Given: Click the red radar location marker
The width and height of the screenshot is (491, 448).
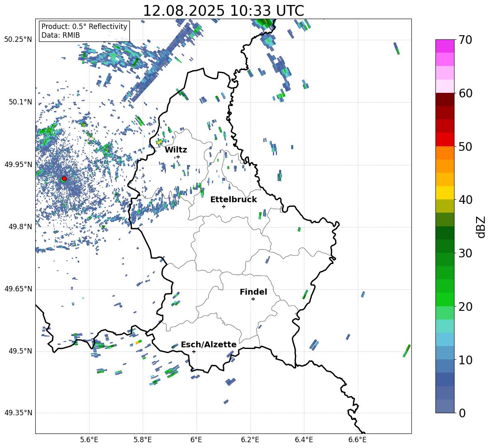Looking at the screenshot, I should click(x=64, y=178).
